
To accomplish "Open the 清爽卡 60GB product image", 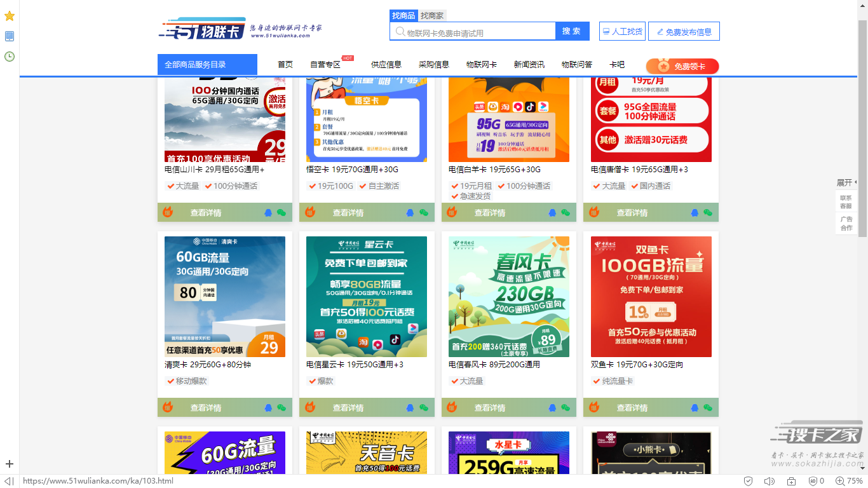I will click(225, 297).
